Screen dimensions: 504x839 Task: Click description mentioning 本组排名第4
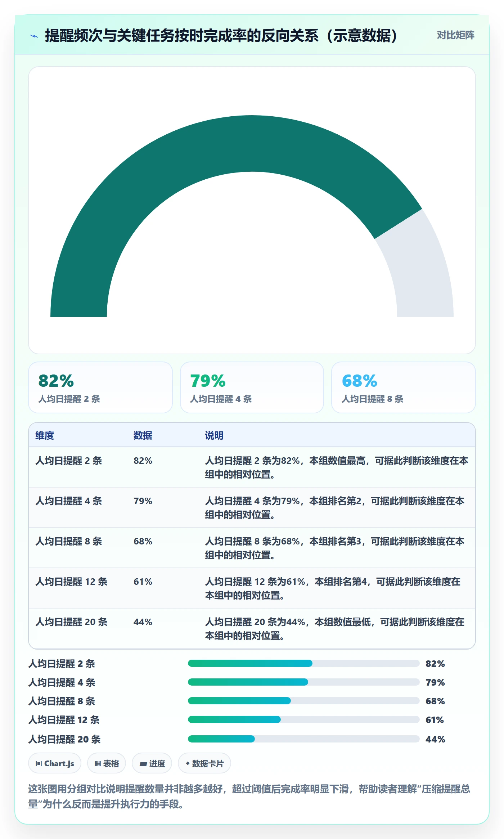coord(333,588)
